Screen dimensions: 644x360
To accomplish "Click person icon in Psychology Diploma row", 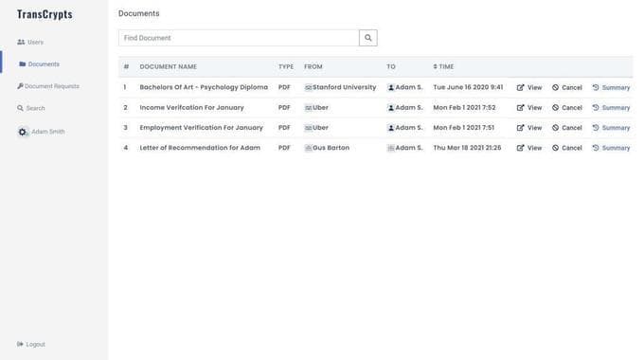I will click(x=391, y=87).
